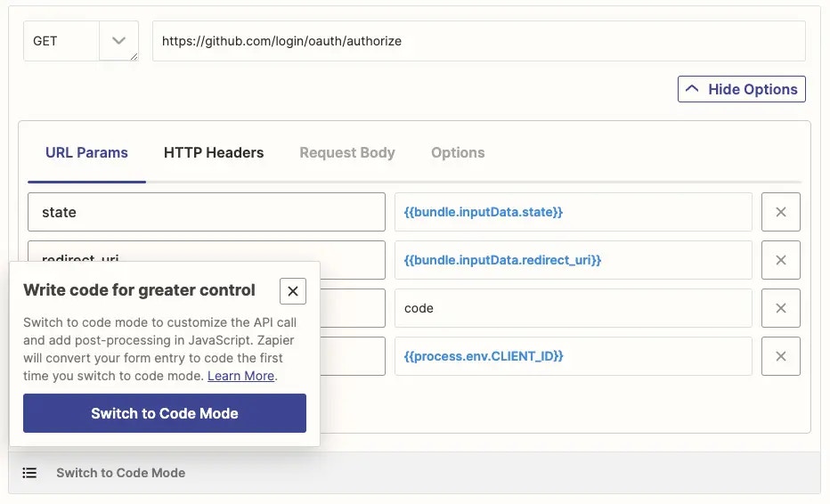Switch to the HTTP Headers tab

pos(214,152)
